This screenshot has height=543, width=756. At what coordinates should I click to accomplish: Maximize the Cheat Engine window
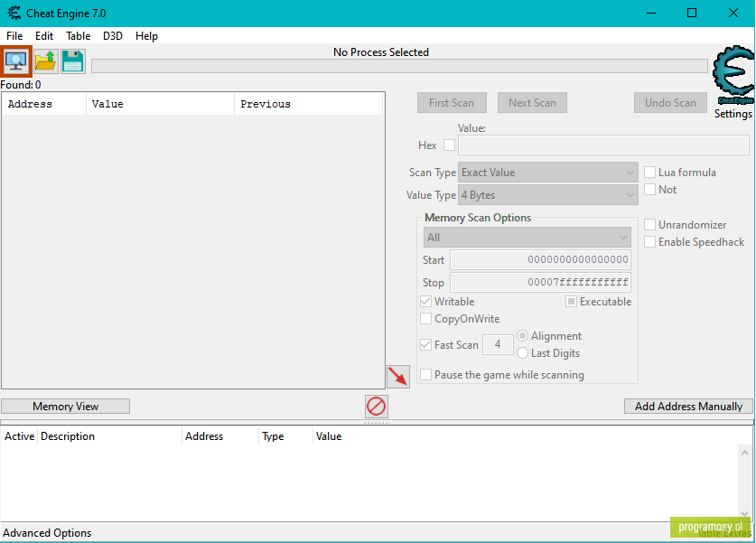[692, 13]
